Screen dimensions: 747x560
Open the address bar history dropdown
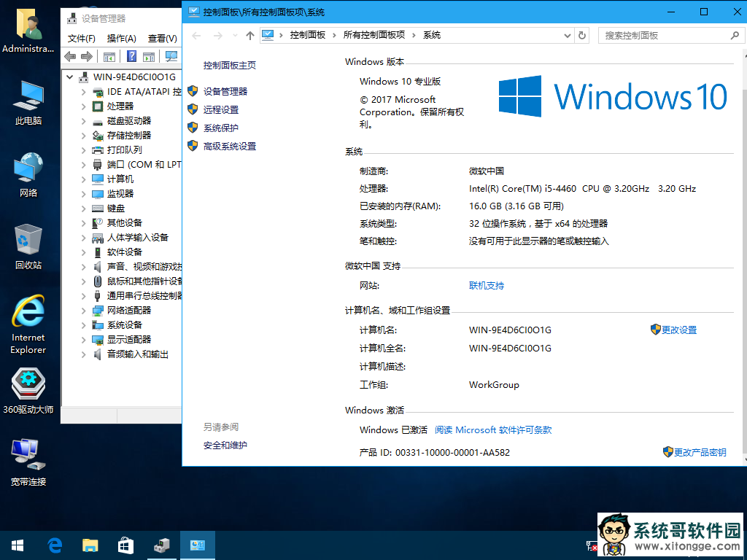[567, 35]
